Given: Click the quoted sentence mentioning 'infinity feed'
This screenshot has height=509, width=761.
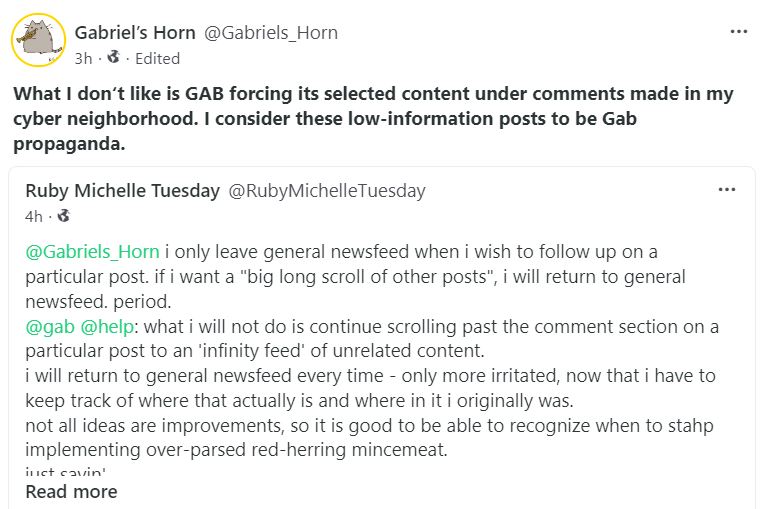Looking at the screenshot, I should pyautogui.click(x=372, y=339).
